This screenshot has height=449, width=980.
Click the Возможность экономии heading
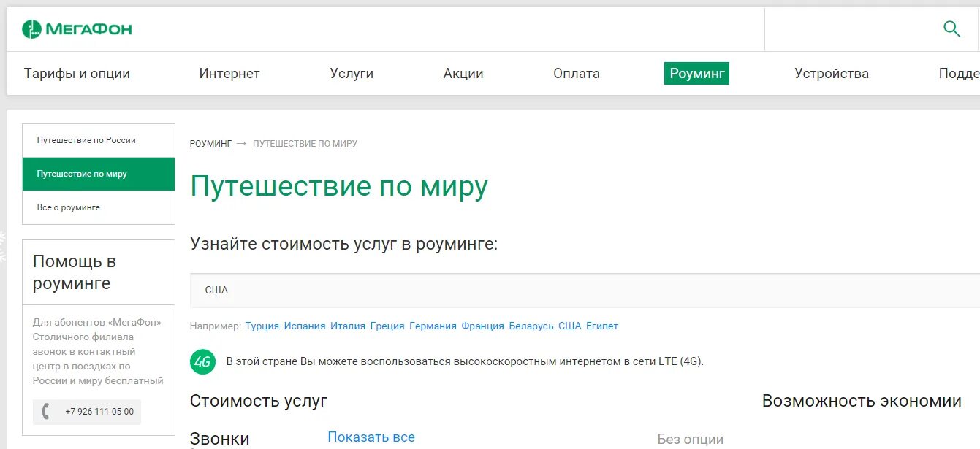click(x=862, y=401)
